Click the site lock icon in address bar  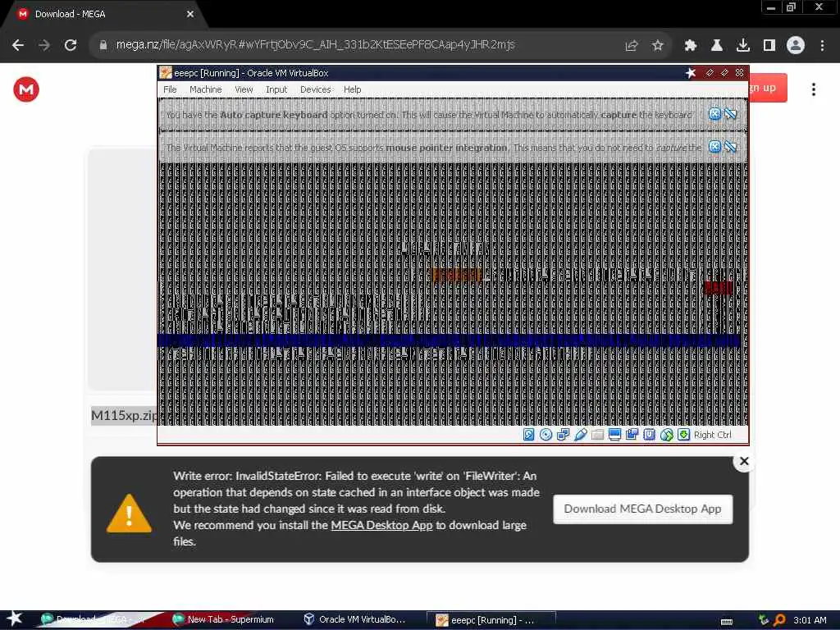(103, 45)
